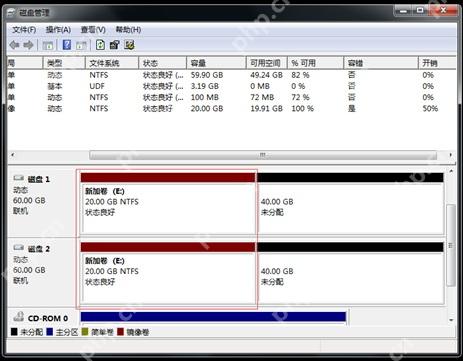This screenshot has width=463, height=361.
Task: Open the 帮助(H) menu
Action: [x=128, y=30]
